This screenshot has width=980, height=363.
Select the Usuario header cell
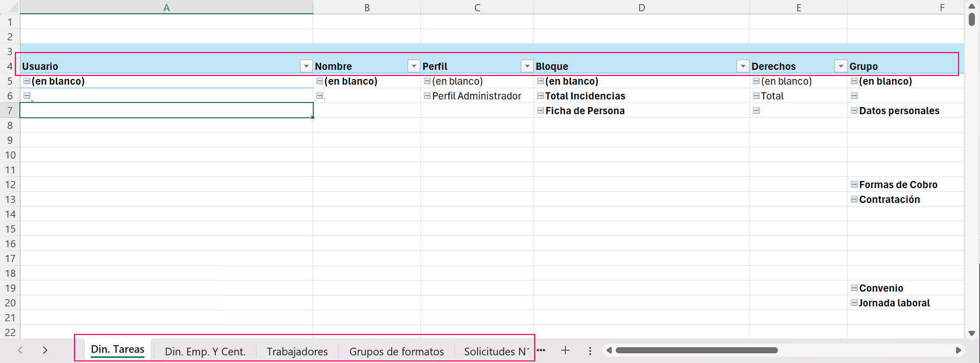166,66
